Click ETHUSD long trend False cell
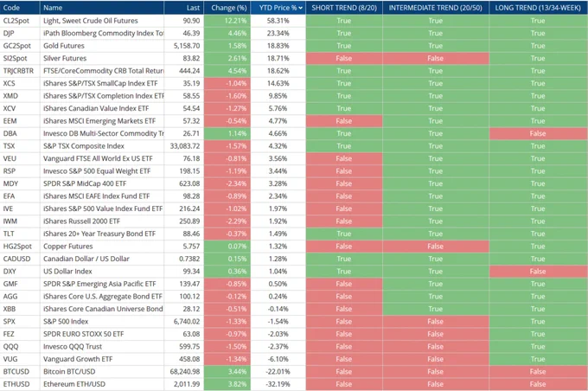The width and height of the screenshot is (588, 391). [538, 384]
